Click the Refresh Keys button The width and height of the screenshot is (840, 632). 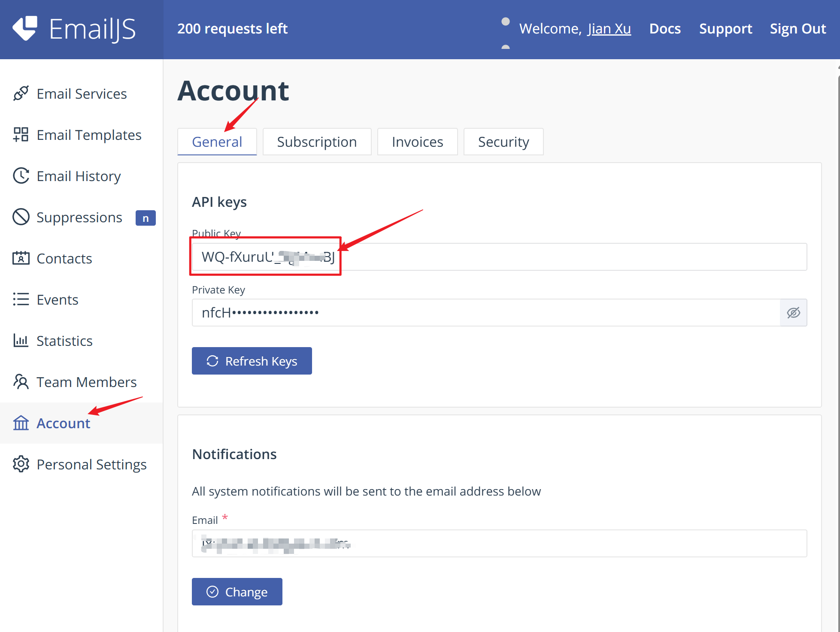pyautogui.click(x=252, y=361)
